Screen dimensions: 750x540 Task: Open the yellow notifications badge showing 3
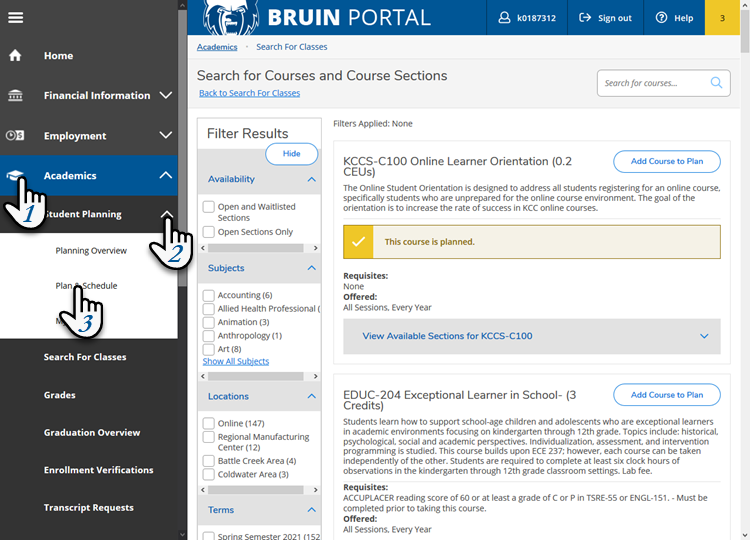(722, 18)
